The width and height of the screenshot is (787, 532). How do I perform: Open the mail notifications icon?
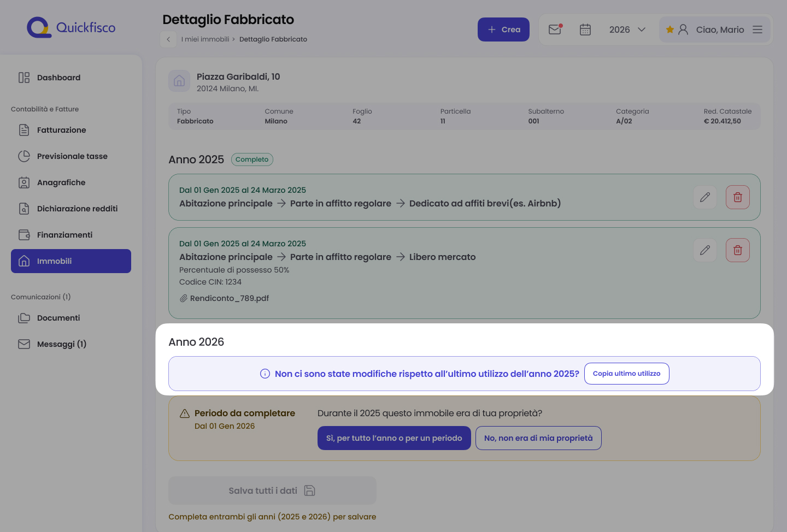coord(555,29)
